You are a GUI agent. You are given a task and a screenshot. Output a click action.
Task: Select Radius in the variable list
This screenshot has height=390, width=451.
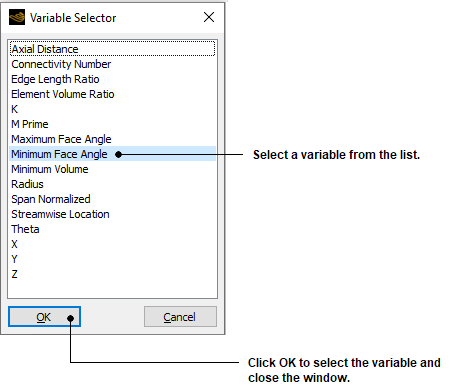tap(112, 184)
